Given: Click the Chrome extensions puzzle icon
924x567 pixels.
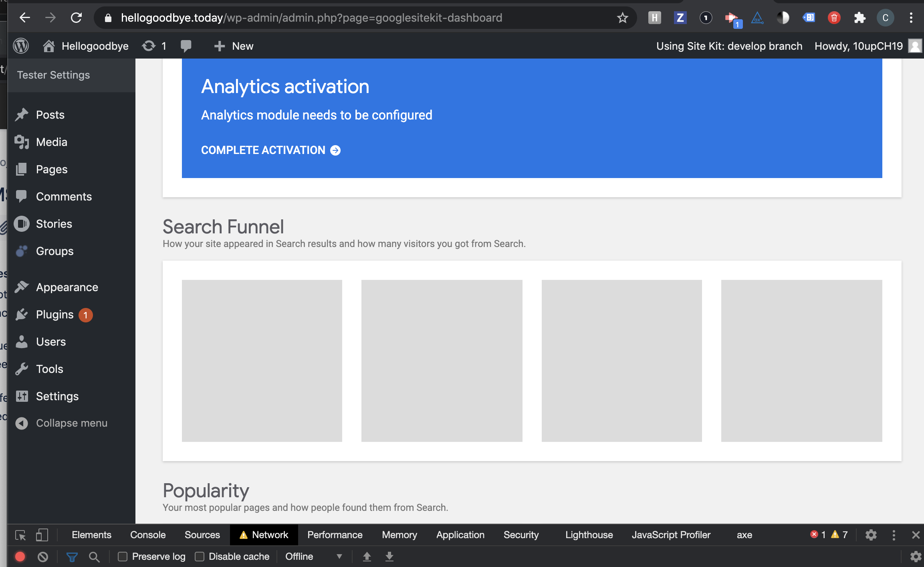Looking at the screenshot, I should (x=859, y=18).
